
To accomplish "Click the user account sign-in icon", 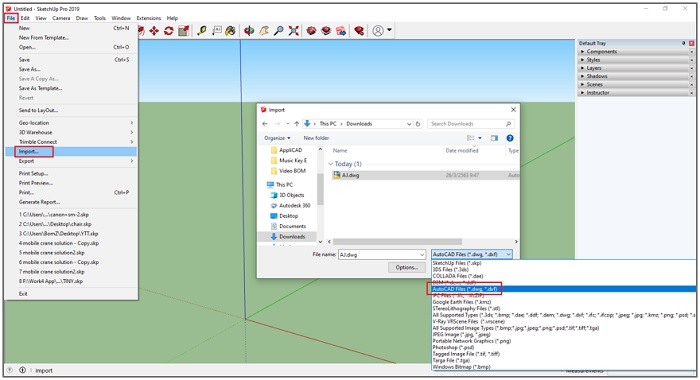I will click(x=378, y=31).
